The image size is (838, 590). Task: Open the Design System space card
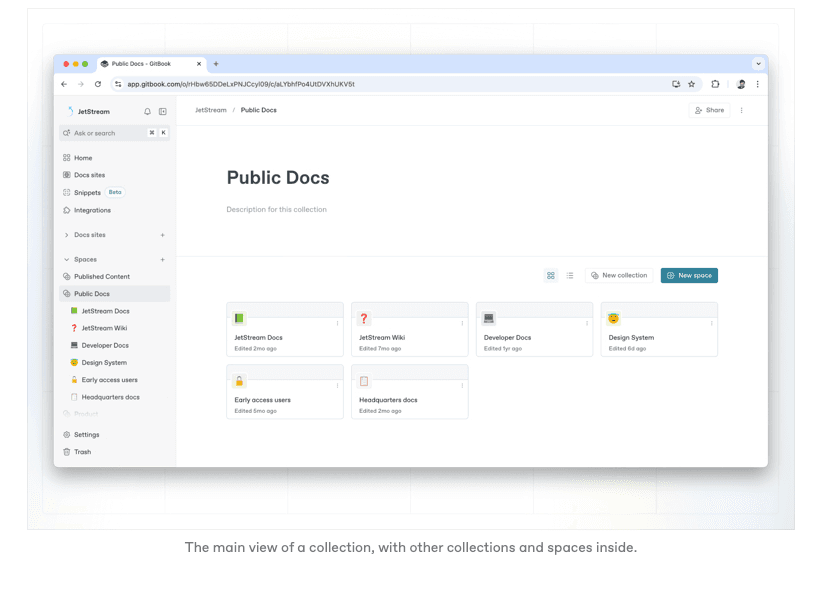[658, 330]
